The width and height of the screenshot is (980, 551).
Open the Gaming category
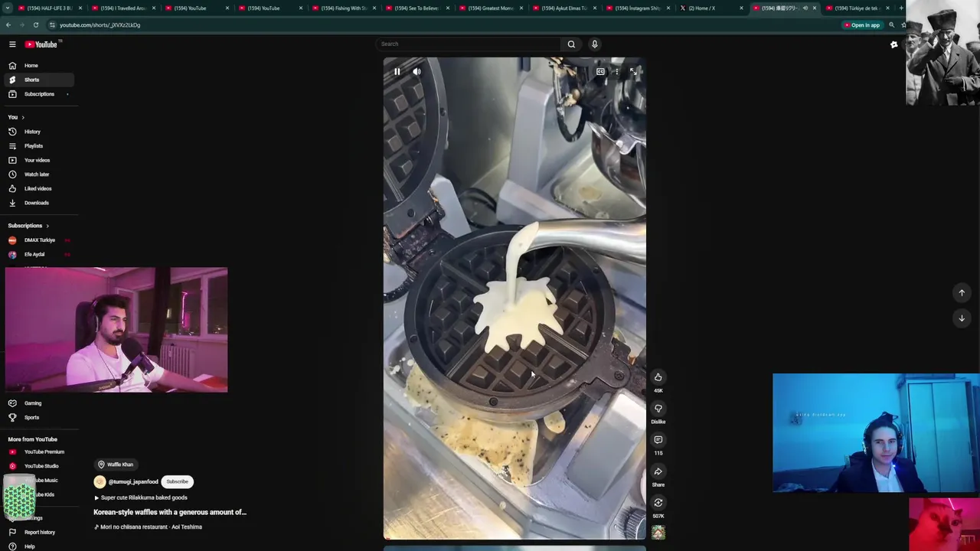pyautogui.click(x=38, y=403)
